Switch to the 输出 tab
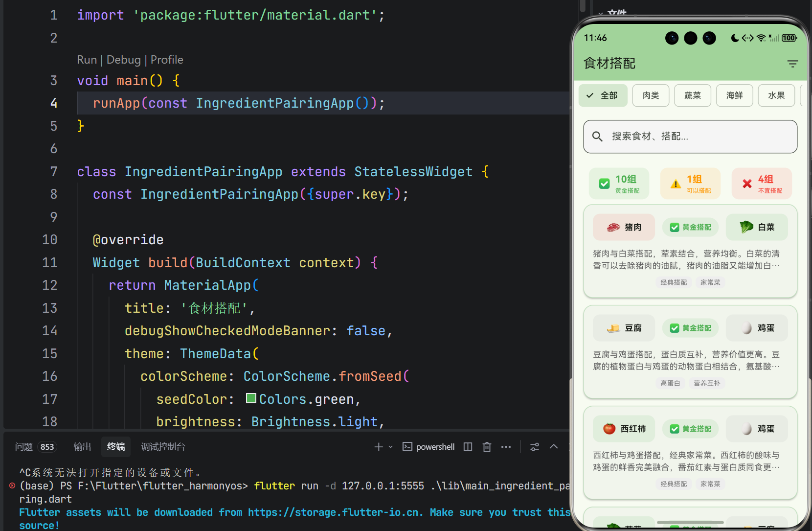Viewport: 812px width, 531px height. [82, 447]
